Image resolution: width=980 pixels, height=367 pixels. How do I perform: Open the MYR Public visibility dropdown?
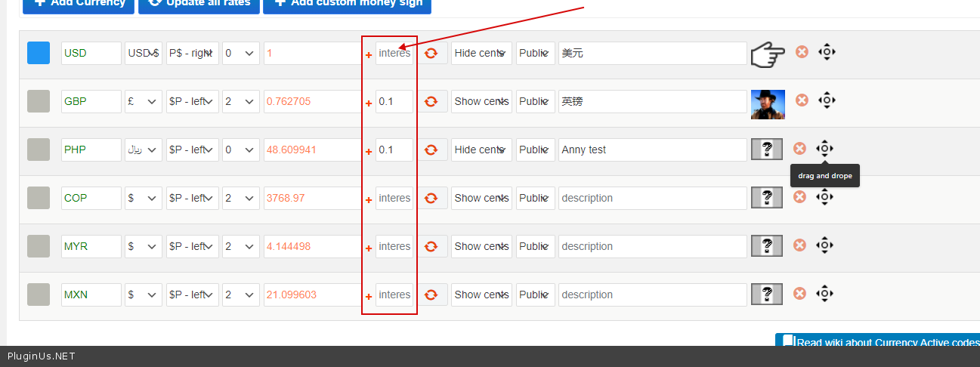tap(536, 246)
